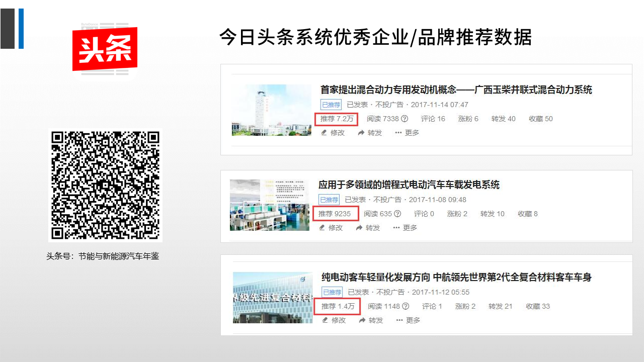Open 更多 menu dots for 增程式电动汽车 article
Image resolution: width=644 pixels, height=362 pixels.
[x=396, y=228]
